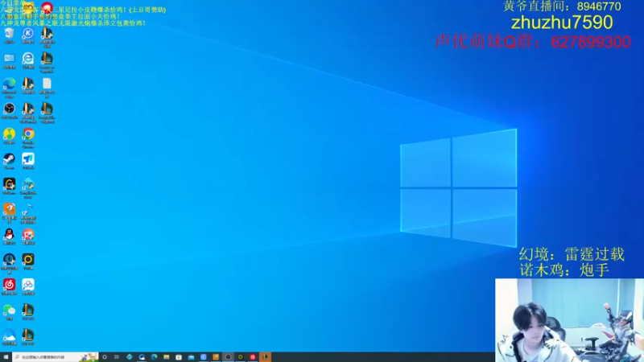Switch to League of Legends taskbar icon
This screenshot has height=362, width=644.
coord(265,357)
